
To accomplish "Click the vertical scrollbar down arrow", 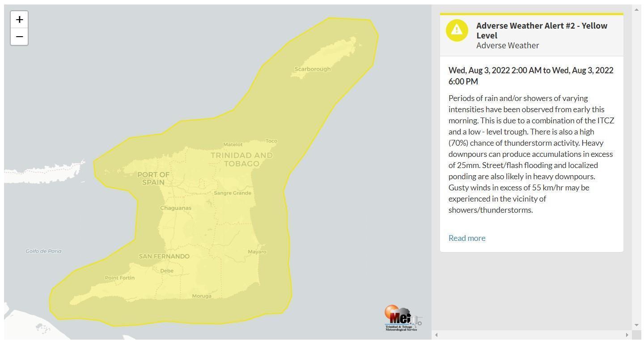I will click(x=636, y=325).
